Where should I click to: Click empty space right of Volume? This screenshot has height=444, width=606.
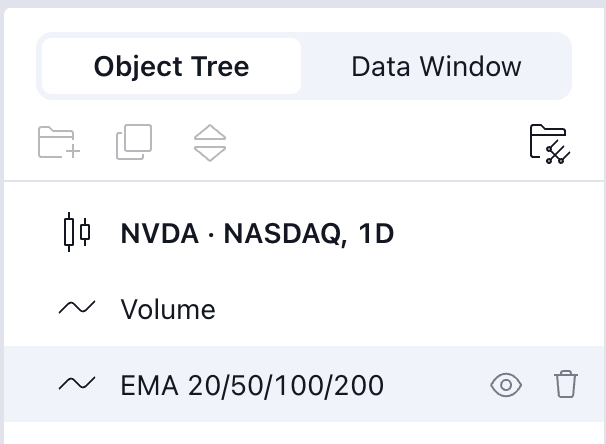click(400, 309)
